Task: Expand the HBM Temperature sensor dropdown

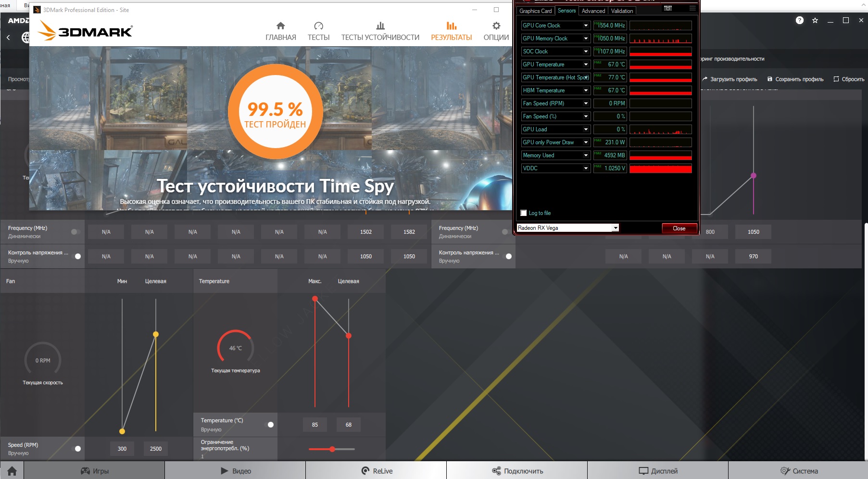Action: coord(586,90)
